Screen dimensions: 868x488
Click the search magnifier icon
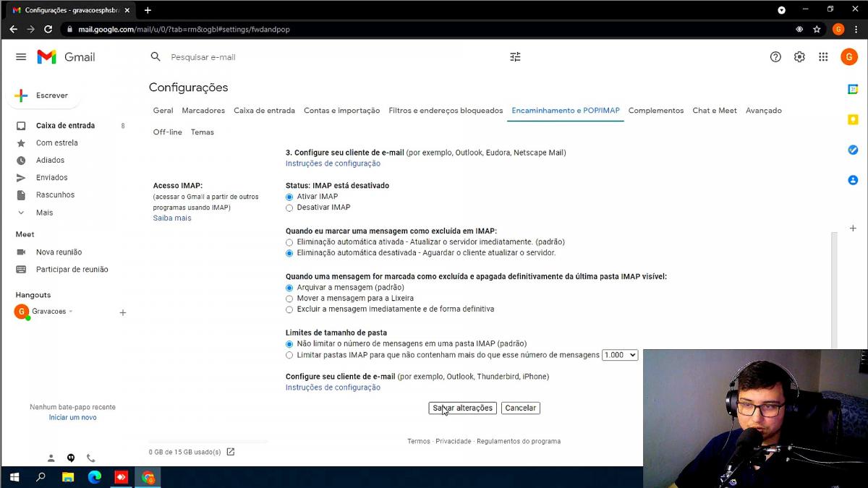coord(156,57)
